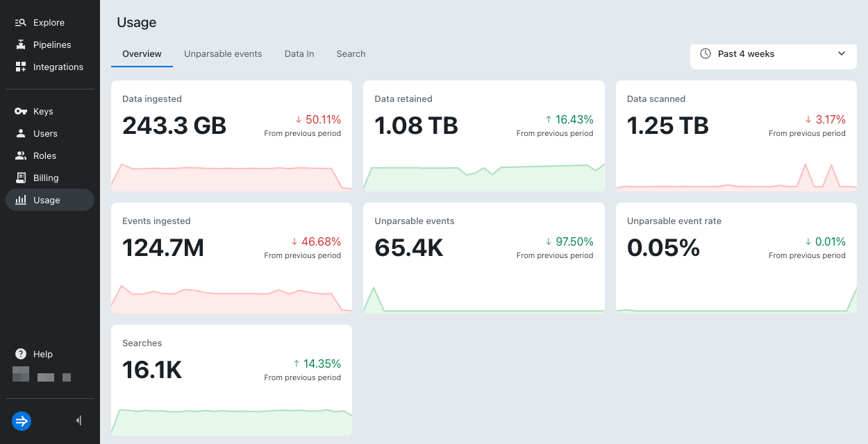Select the Overview tab
868x444 pixels.
coord(142,54)
